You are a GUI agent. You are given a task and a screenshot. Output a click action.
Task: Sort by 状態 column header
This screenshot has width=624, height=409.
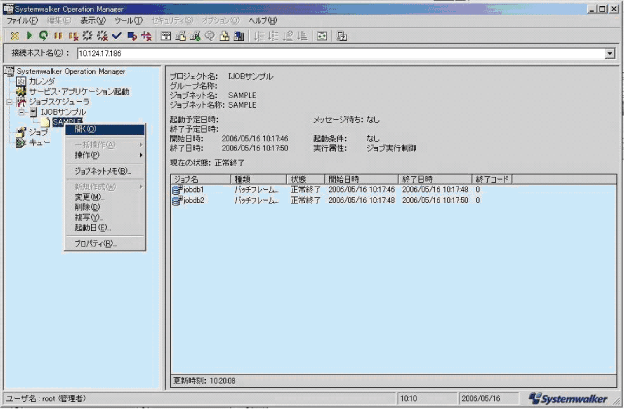click(x=305, y=179)
